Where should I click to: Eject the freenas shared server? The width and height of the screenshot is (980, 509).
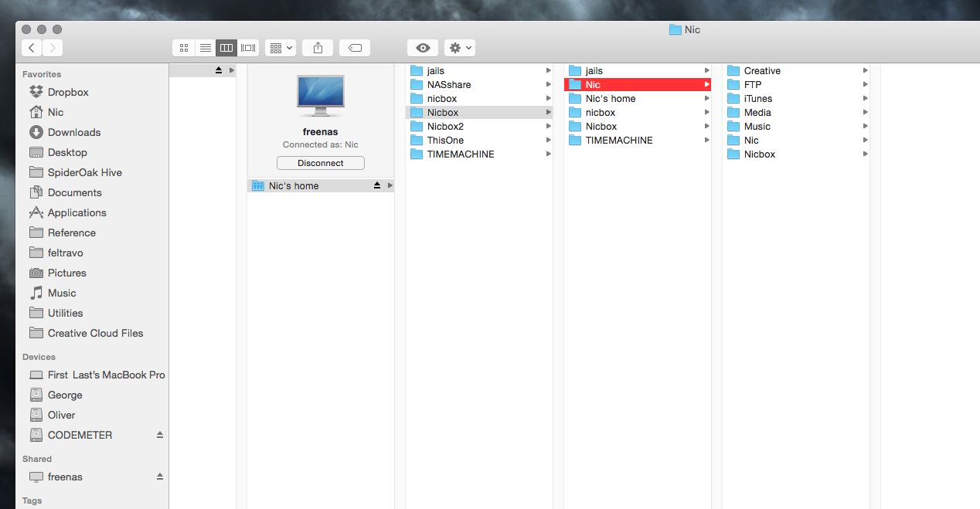click(160, 477)
